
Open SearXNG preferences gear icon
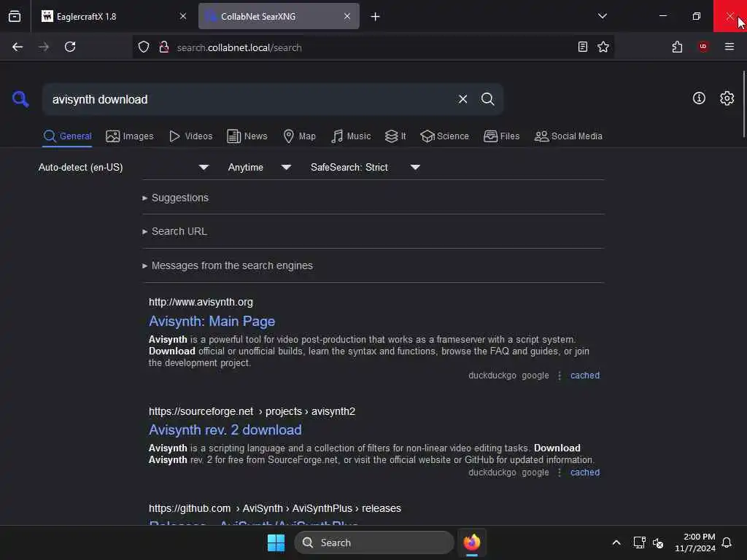tap(727, 98)
